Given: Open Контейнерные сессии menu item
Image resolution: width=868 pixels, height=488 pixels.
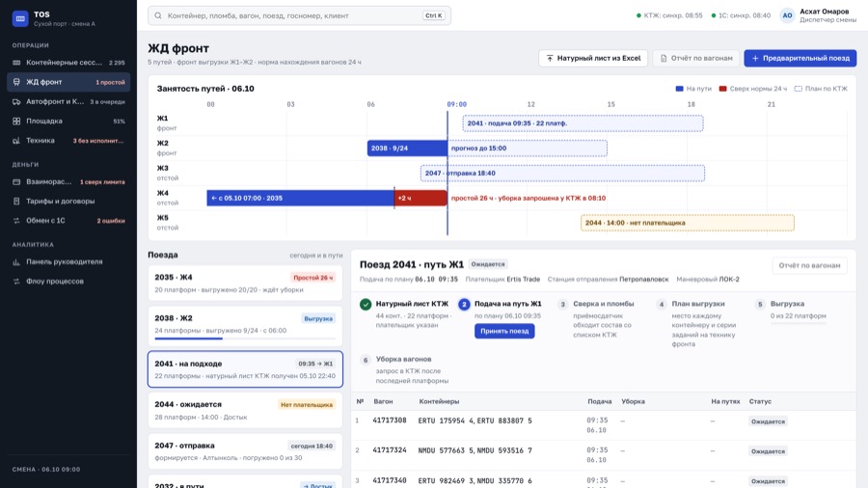Looking at the screenshot, I should tap(68, 63).
